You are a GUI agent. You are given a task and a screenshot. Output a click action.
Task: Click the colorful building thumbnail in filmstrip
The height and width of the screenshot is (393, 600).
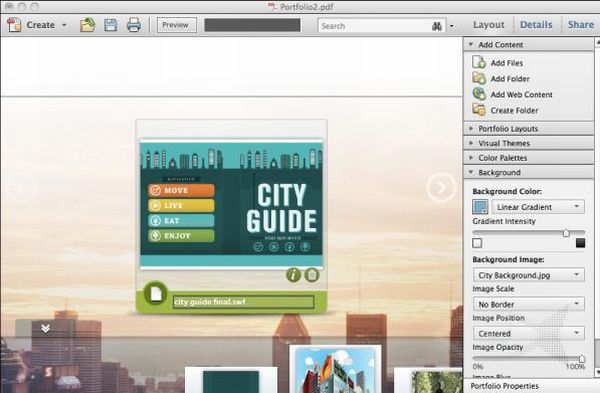(335, 369)
